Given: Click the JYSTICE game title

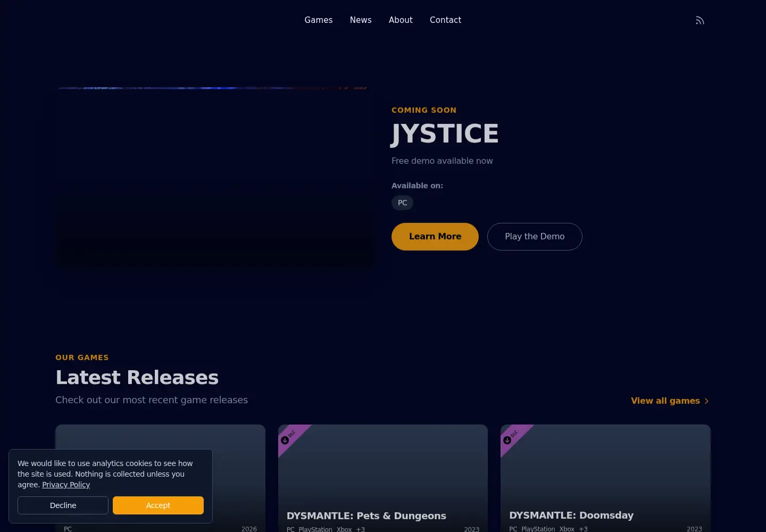Looking at the screenshot, I should tap(445, 134).
